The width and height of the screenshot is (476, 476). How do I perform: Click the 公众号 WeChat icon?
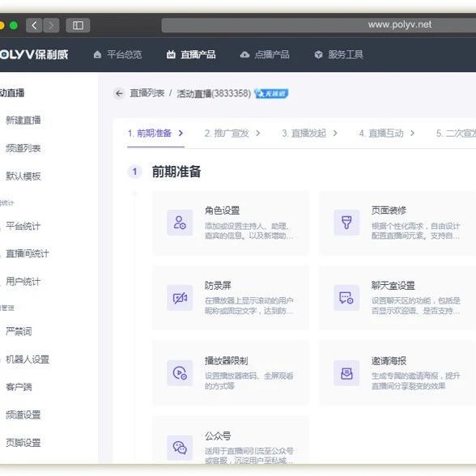(x=180, y=448)
